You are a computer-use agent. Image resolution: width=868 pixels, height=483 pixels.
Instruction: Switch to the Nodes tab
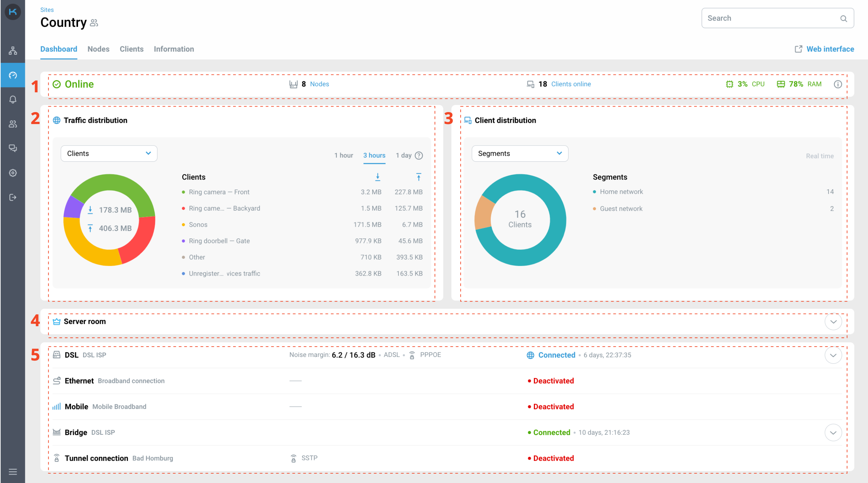click(x=98, y=49)
